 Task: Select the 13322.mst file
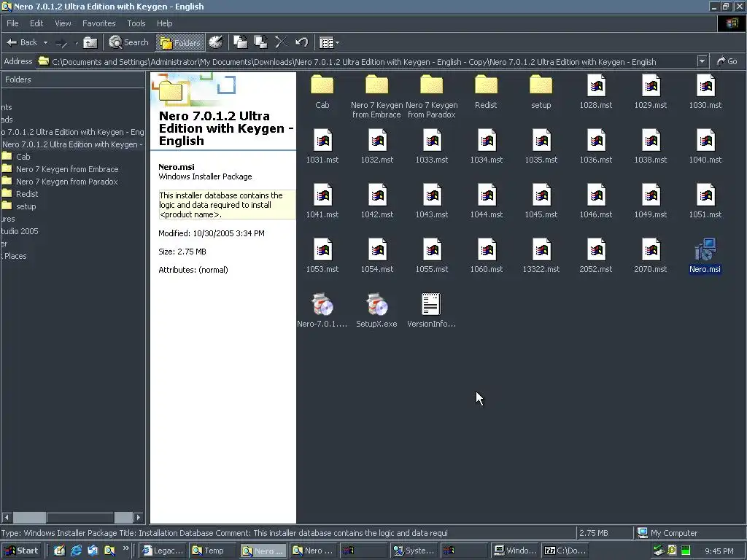[x=541, y=257]
